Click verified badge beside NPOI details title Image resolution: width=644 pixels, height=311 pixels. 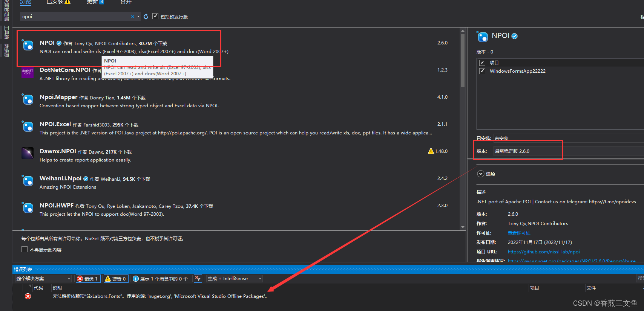(514, 36)
